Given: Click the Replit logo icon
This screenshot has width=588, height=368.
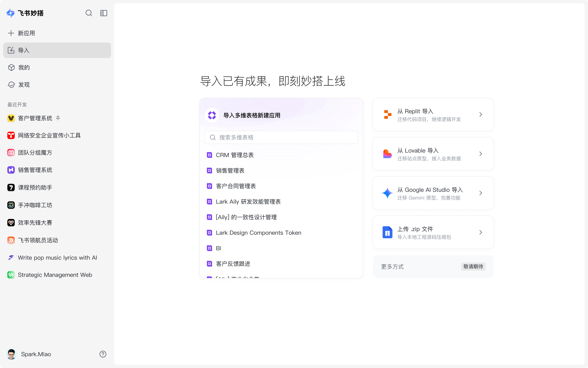Looking at the screenshot, I should 387,114.
